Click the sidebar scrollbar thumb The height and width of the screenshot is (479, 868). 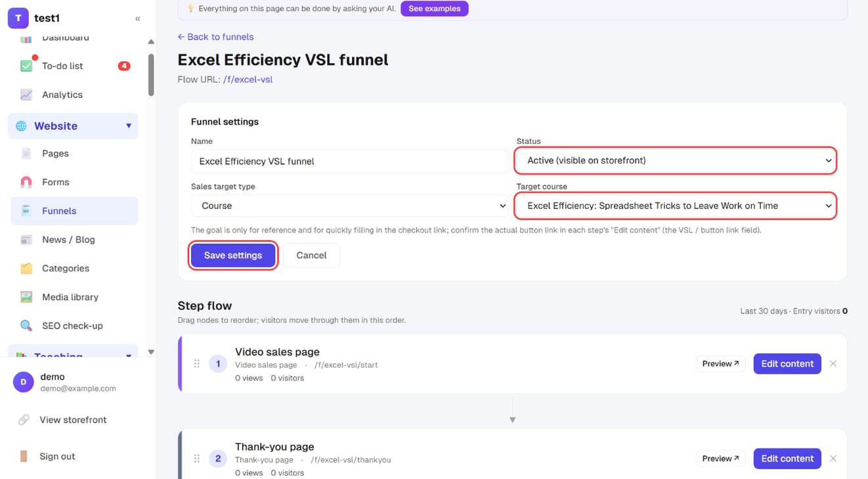tap(151, 75)
